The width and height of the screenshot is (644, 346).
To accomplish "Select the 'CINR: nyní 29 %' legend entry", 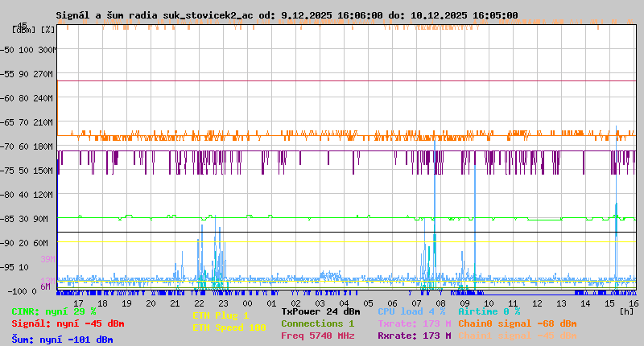I will click(54, 312).
